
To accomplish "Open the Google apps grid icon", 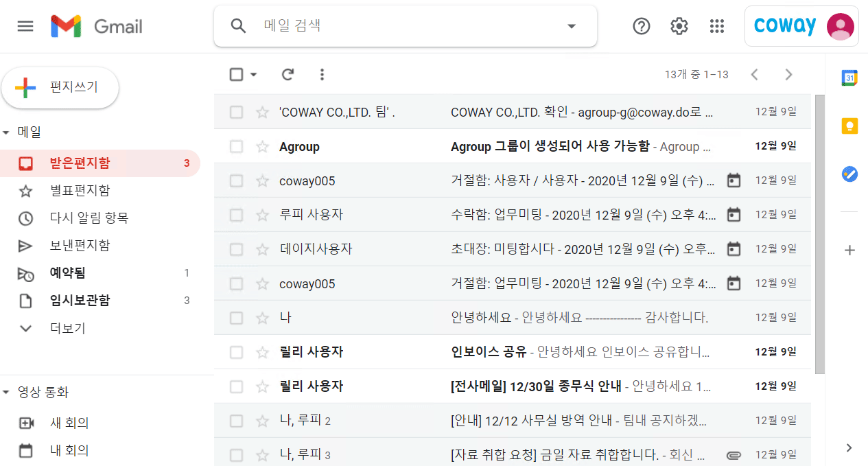I will point(717,26).
